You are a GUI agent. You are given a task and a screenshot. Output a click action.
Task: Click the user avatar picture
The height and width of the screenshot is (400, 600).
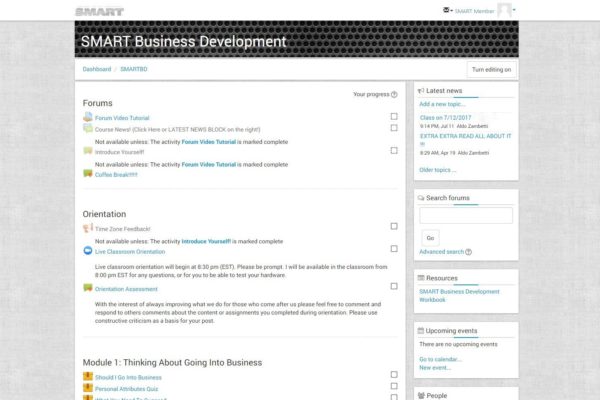504,10
